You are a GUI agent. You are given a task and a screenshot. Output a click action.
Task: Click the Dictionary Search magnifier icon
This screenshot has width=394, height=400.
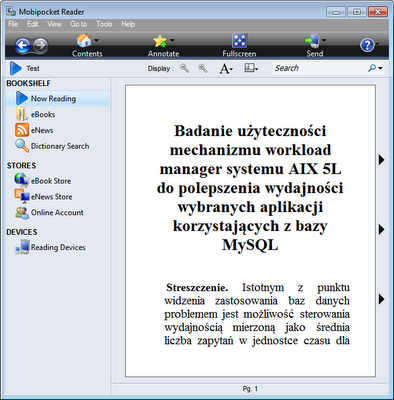pos(22,146)
